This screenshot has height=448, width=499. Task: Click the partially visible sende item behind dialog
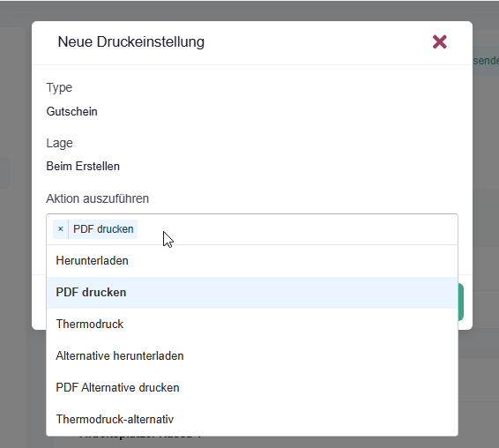pyautogui.click(x=486, y=61)
